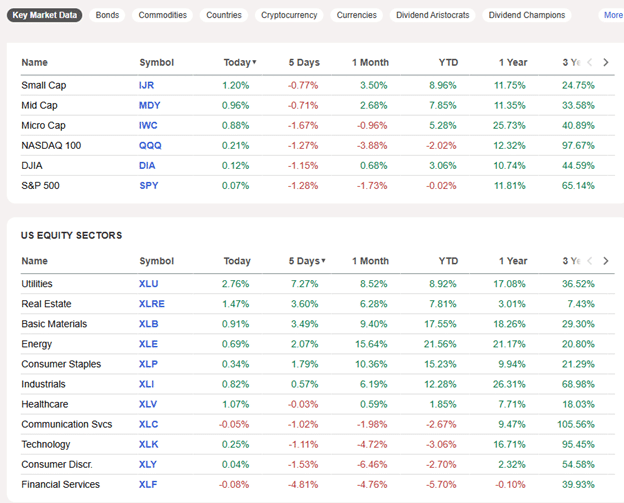The width and height of the screenshot is (624, 503).
Task: Switch to the Bonds tab
Action: pos(107,15)
